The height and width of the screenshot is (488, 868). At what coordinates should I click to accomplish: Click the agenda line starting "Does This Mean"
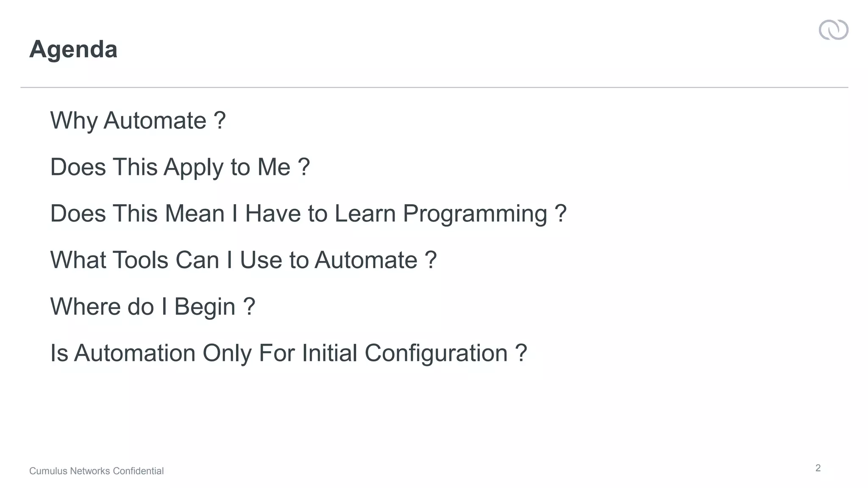pyautogui.click(x=308, y=213)
